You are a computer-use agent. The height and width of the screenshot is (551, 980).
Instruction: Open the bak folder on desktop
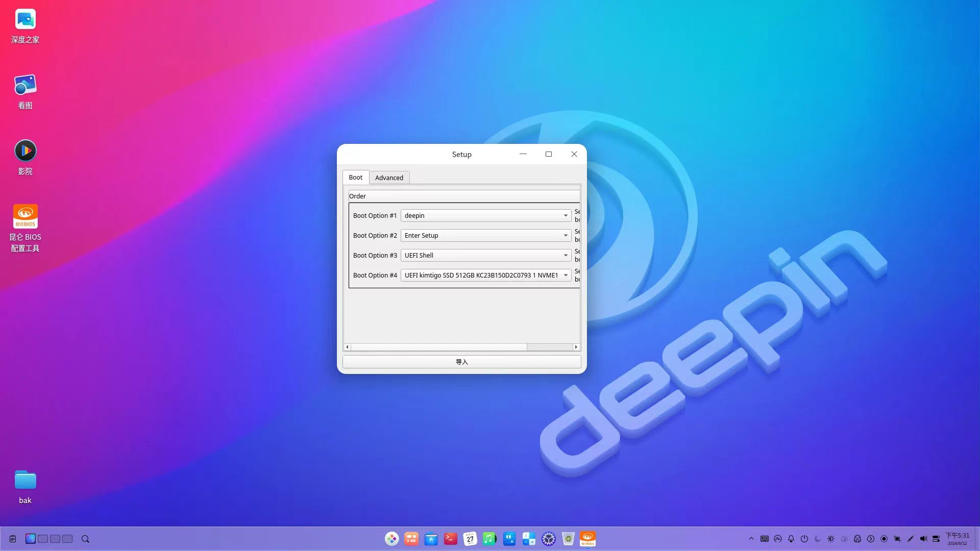click(x=25, y=487)
